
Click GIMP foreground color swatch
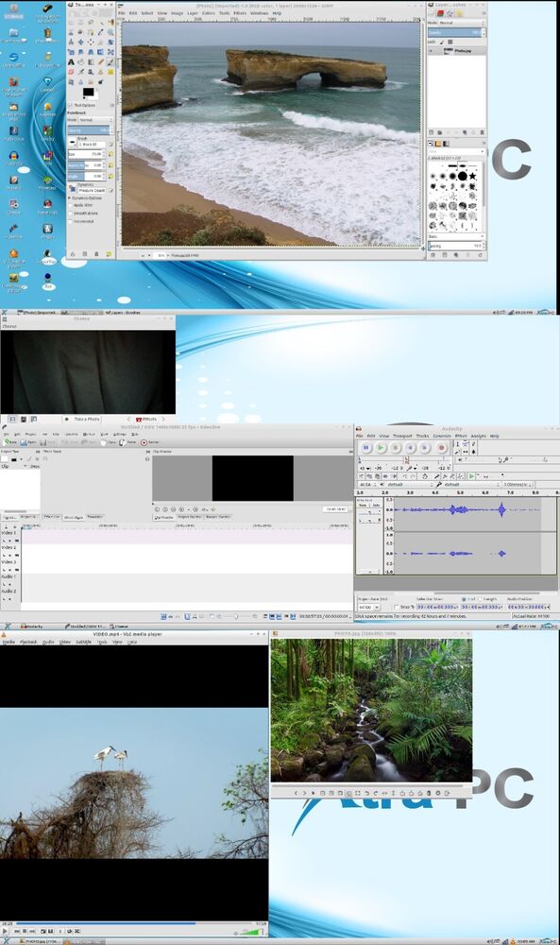coord(87,92)
